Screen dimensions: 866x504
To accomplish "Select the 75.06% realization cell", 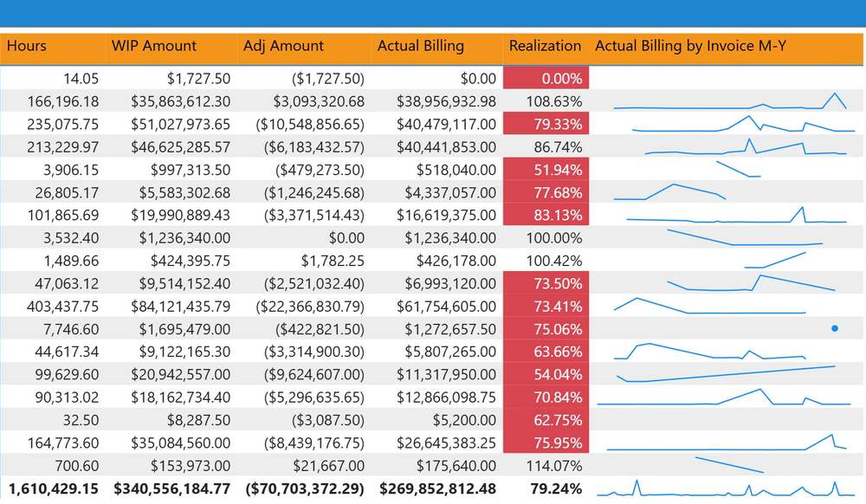I will click(546, 329).
